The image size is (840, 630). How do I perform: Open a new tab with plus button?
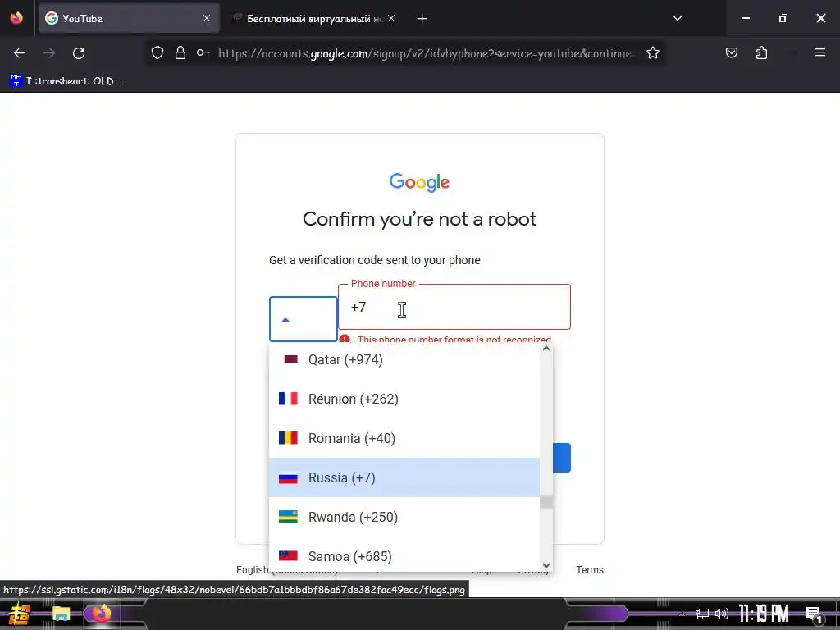tap(422, 19)
